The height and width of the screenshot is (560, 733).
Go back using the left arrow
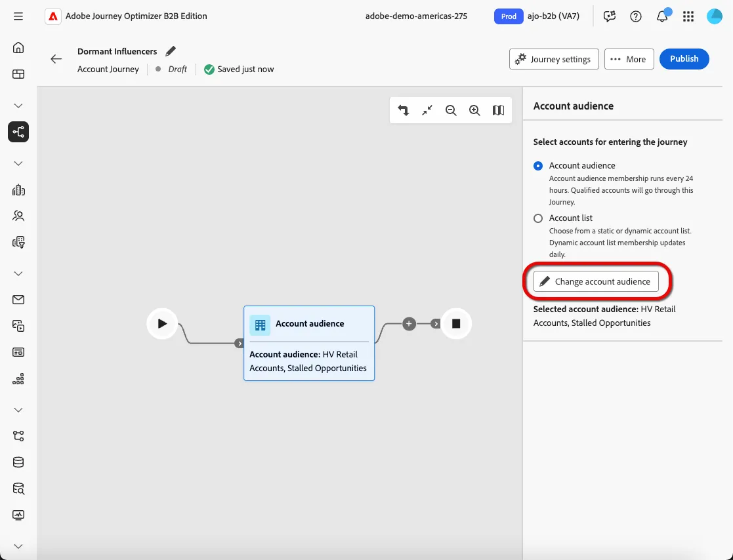[56, 59]
